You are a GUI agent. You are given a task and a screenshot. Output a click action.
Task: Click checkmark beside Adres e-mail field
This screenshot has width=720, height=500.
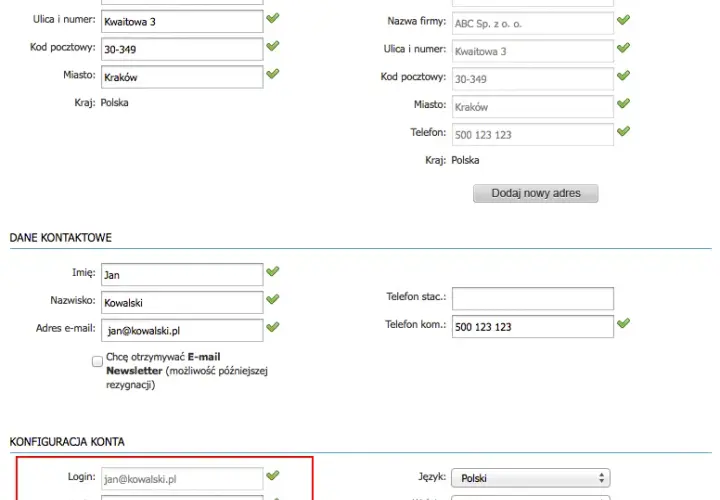click(273, 327)
